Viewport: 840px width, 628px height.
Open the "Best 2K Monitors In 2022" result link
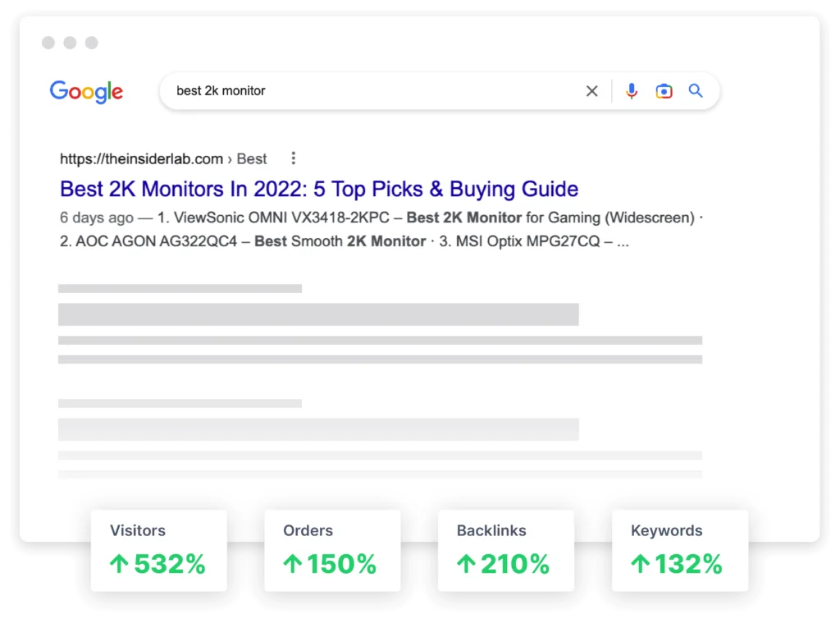pos(319,189)
